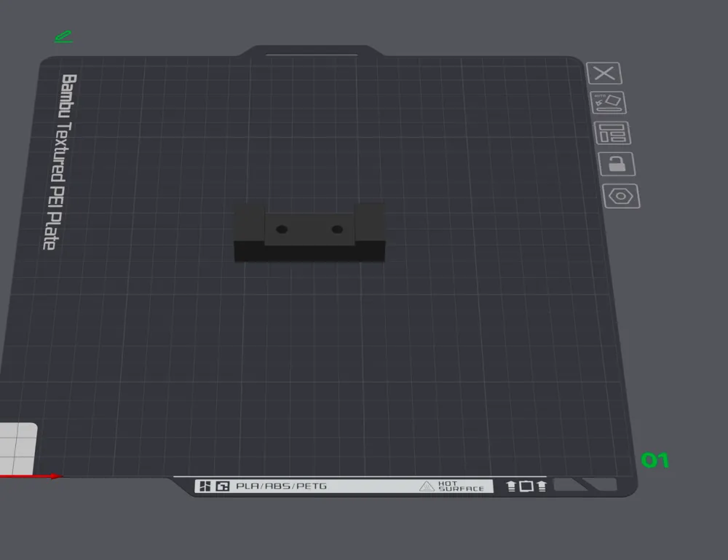Image resolution: width=728 pixels, height=560 pixels.
Task: Open plate settings hexagon icon
Action: click(x=621, y=196)
